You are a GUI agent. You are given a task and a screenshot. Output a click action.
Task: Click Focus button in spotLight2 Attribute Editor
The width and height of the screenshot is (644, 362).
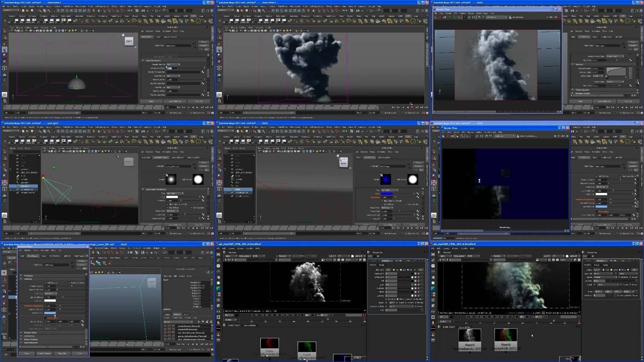pyautogui.click(x=204, y=163)
